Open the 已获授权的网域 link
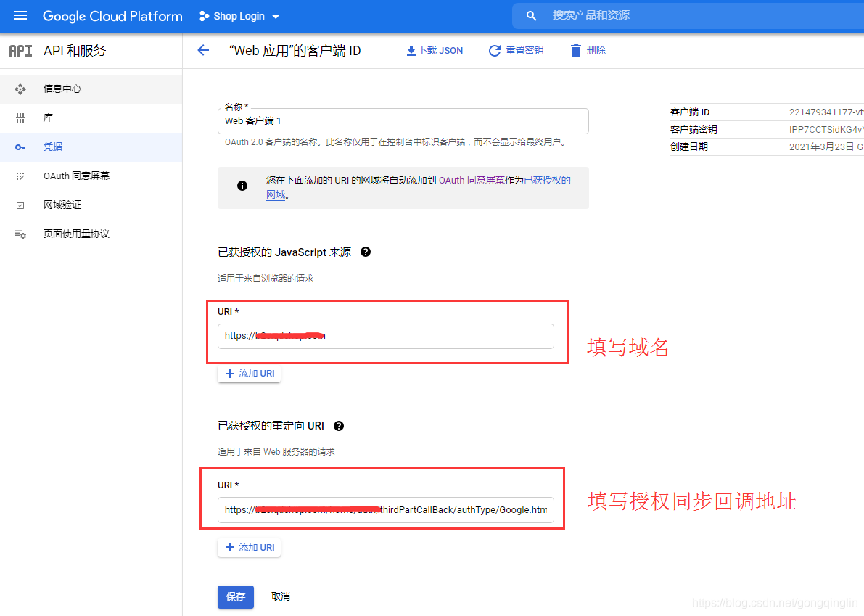This screenshot has width=864, height=616. 546,180
